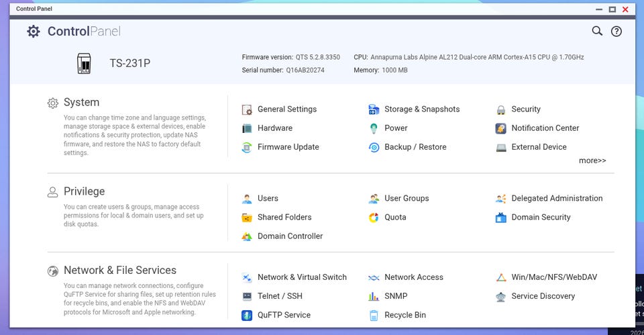
Task: Click the TS-231P NAS device thumbnail
Action: (x=84, y=64)
